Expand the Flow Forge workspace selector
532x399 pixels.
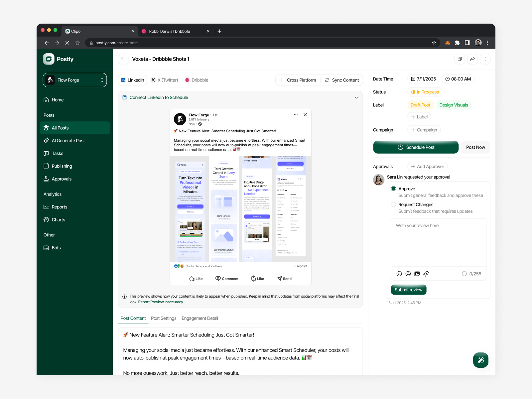click(74, 80)
